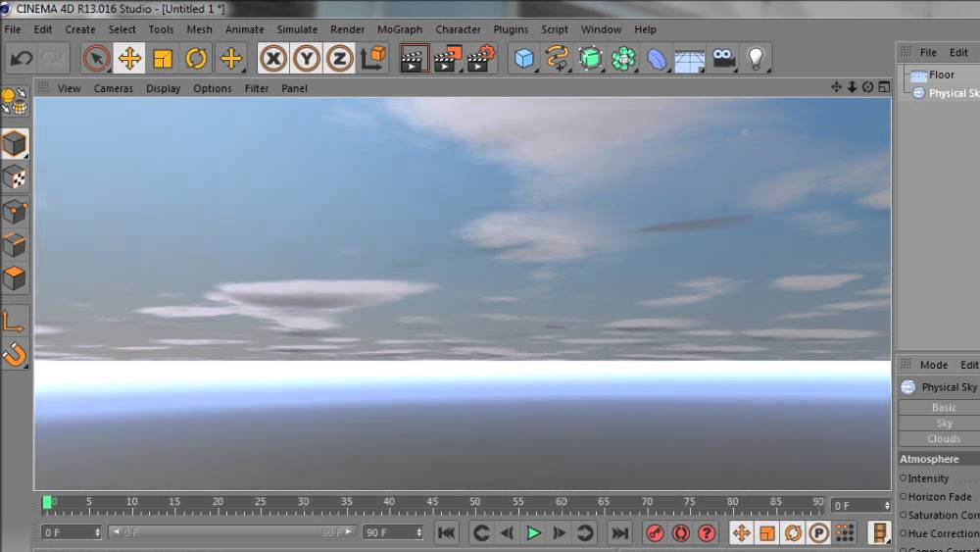
Task: Select the Move tool in the toolbar
Action: (129, 59)
